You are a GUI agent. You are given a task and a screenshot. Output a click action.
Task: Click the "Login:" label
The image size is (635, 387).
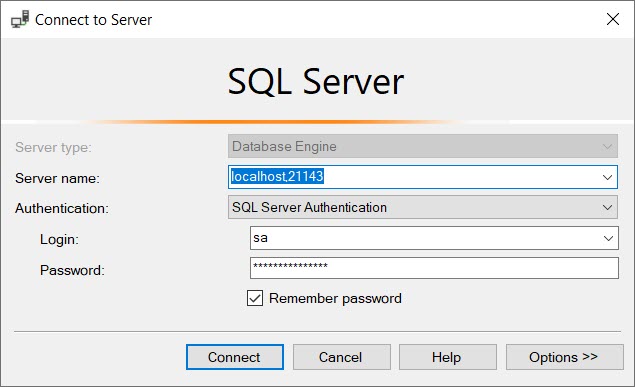60,240
